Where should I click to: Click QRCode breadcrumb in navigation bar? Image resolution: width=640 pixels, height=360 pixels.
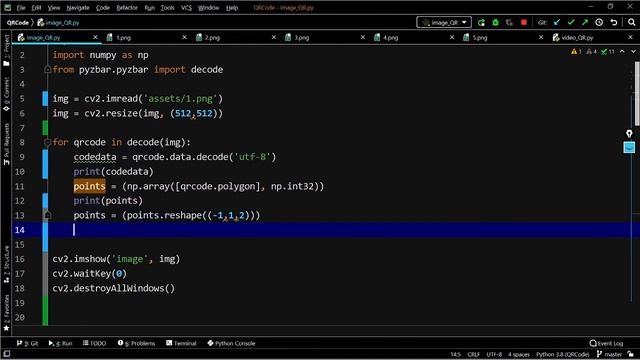(18, 23)
